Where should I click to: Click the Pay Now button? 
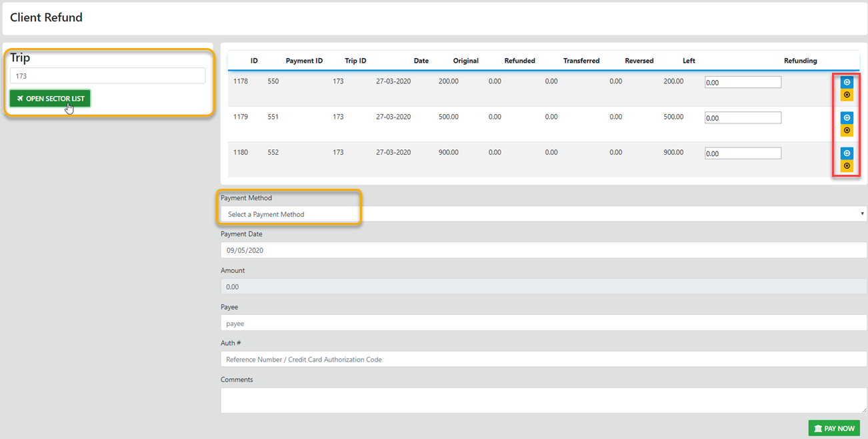coord(833,428)
